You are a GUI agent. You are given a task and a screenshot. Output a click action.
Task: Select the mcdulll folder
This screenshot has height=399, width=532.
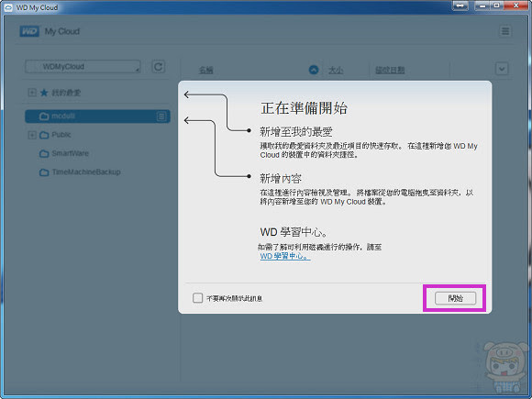click(97, 116)
